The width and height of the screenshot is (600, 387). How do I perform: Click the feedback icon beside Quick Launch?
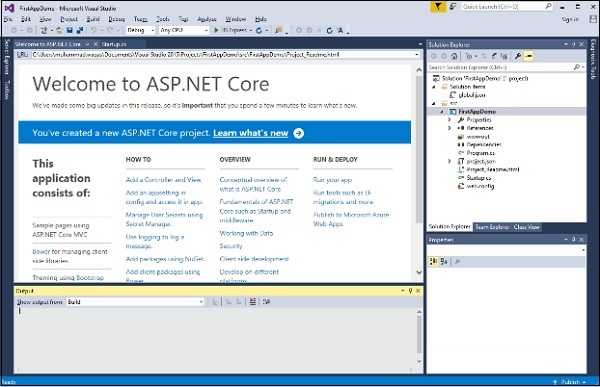[453, 7]
